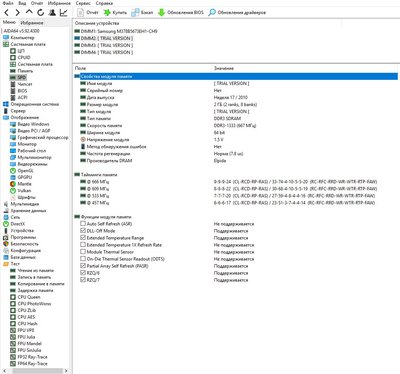The height and width of the screenshot is (374, 400).
Task: Click the Back navigation arrow
Action: click(x=7, y=13)
